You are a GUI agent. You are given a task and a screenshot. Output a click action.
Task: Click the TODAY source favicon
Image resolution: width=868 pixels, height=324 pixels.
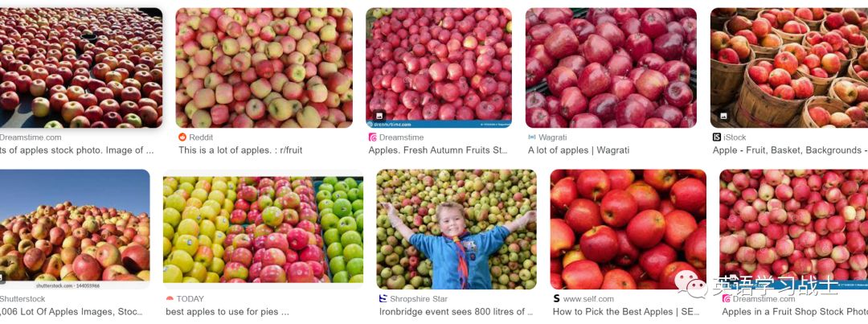pyautogui.click(x=170, y=298)
